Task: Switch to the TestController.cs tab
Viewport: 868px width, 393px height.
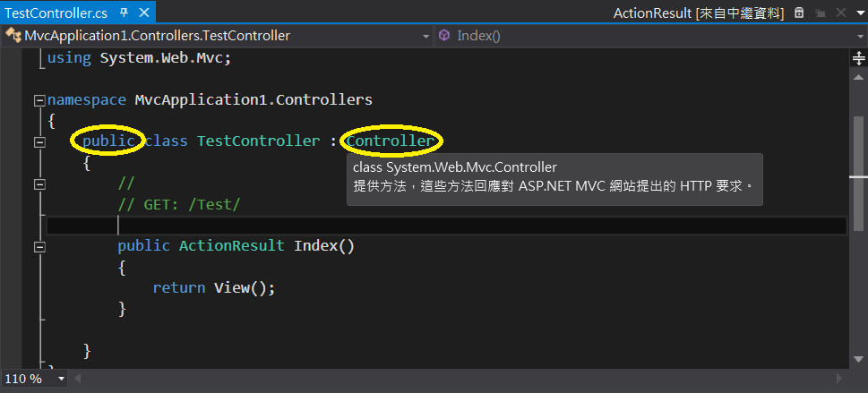Action: point(56,13)
